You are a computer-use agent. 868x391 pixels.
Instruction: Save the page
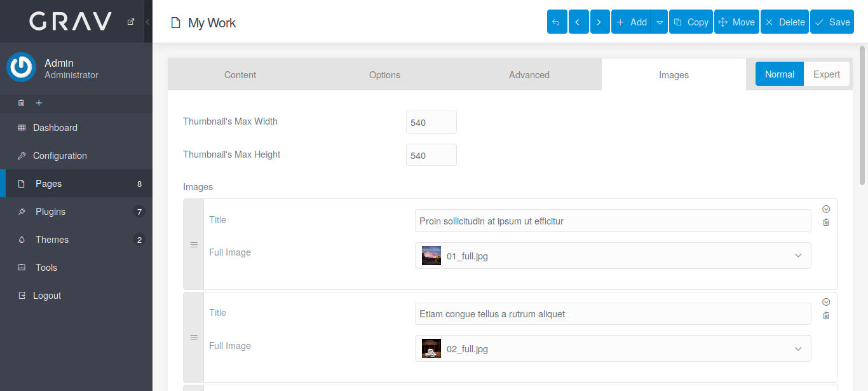(x=832, y=22)
